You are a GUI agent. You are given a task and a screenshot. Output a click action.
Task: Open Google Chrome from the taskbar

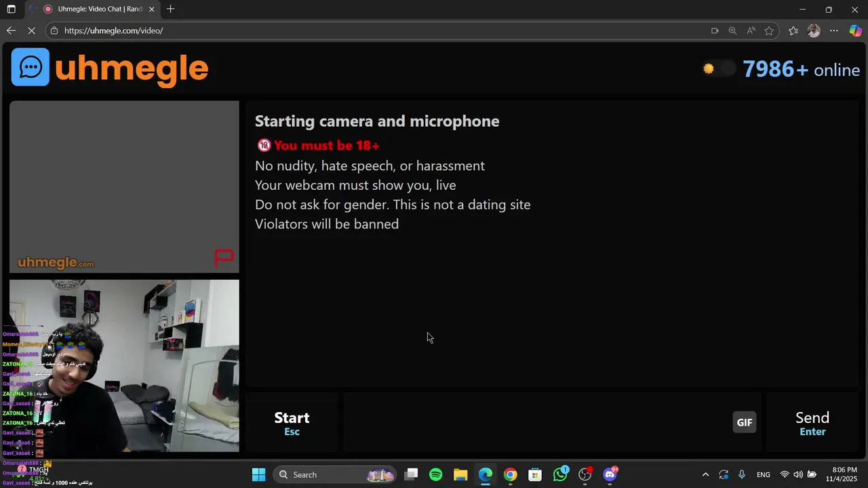tap(510, 474)
